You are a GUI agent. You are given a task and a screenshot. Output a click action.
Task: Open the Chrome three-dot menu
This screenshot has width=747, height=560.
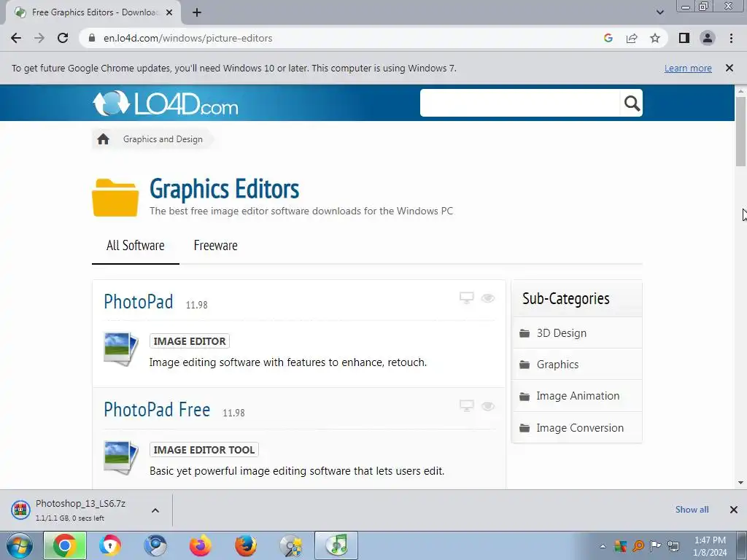tap(731, 38)
